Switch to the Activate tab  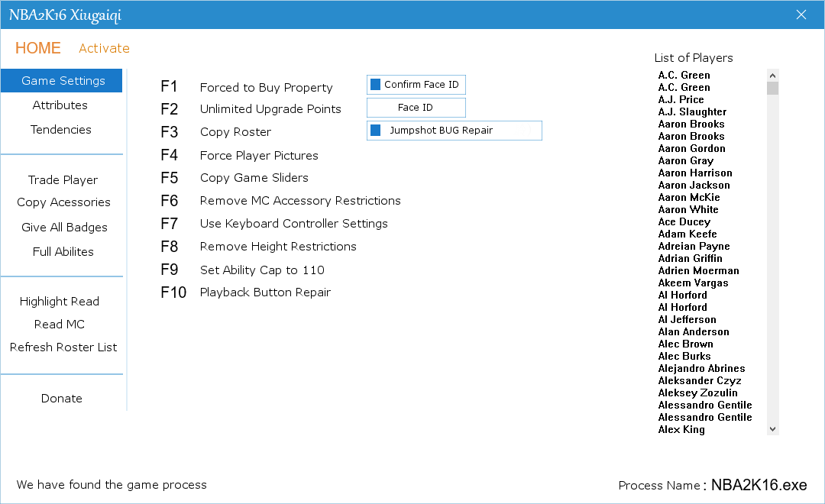(x=104, y=48)
